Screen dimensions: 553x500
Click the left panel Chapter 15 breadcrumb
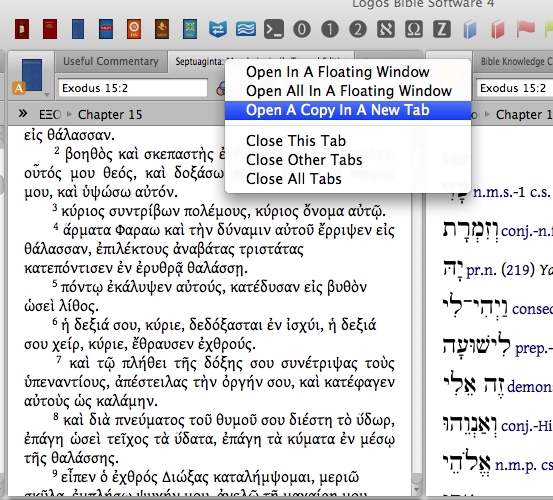point(110,114)
